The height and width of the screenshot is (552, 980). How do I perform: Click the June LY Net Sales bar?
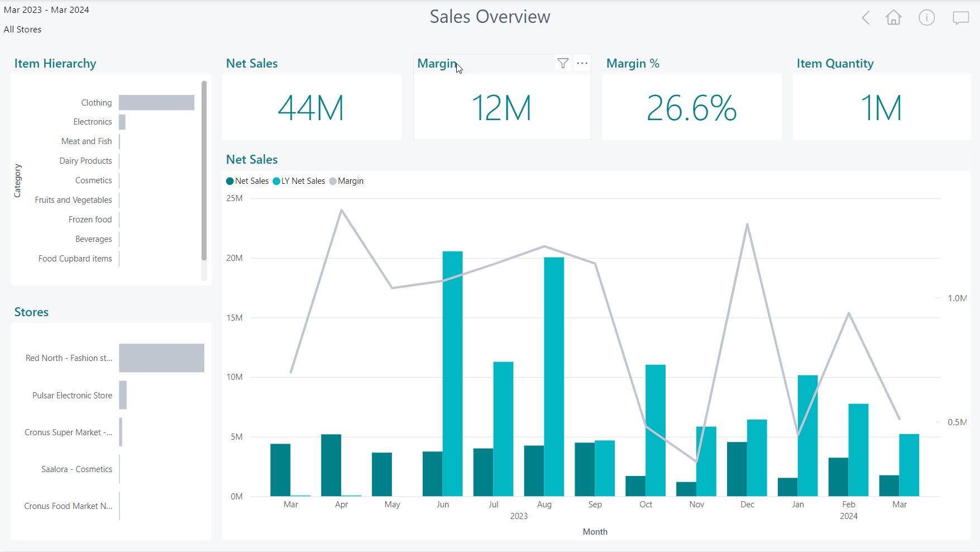(452, 374)
